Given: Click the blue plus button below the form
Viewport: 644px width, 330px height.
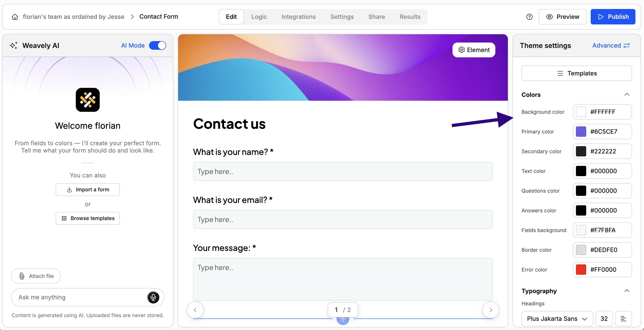Looking at the screenshot, I should click(343, 319).
